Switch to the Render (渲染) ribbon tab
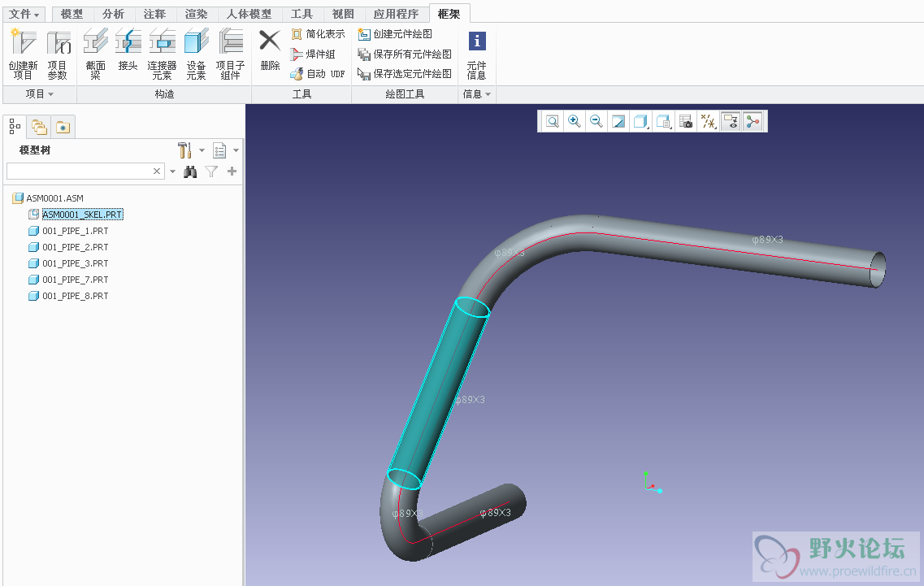 (196, 14)
